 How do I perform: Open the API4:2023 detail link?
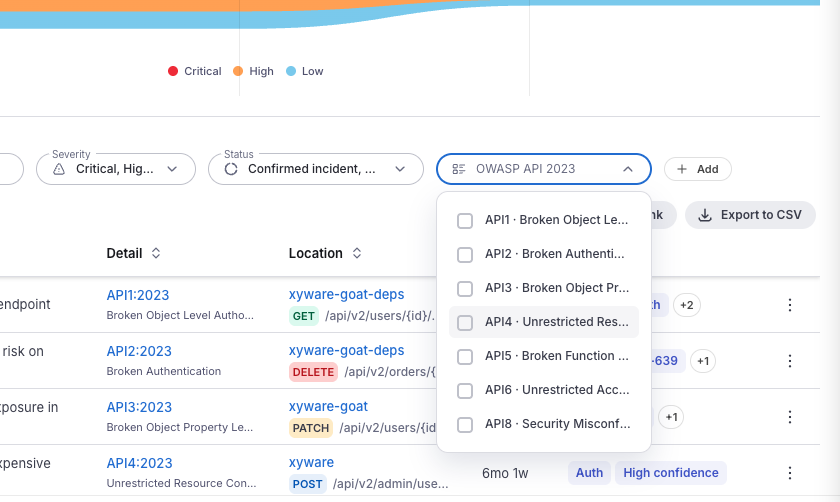(139, 463)
